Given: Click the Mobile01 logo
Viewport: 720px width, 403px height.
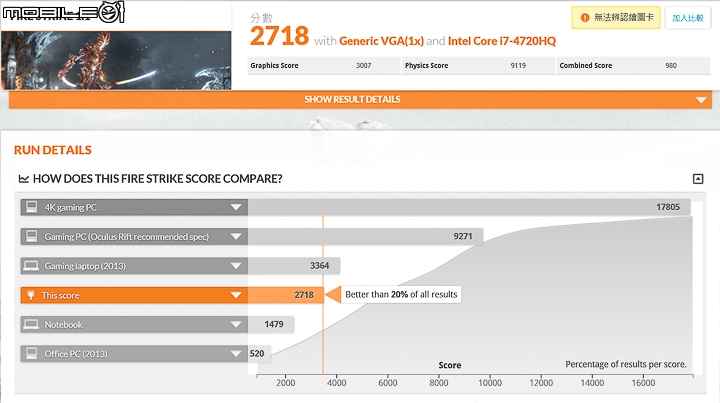Looking at the screenshot, I should point(63,12).
